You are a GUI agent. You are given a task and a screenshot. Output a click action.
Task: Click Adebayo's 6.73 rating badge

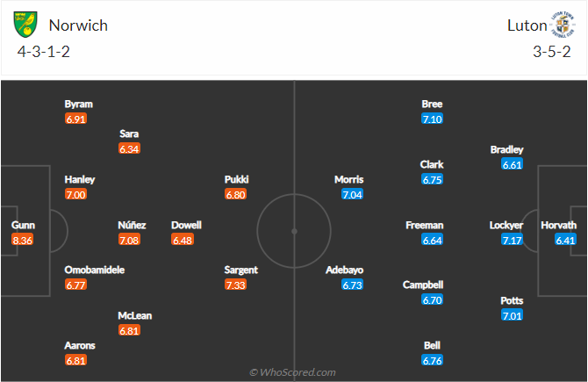(x=351, y=285)
